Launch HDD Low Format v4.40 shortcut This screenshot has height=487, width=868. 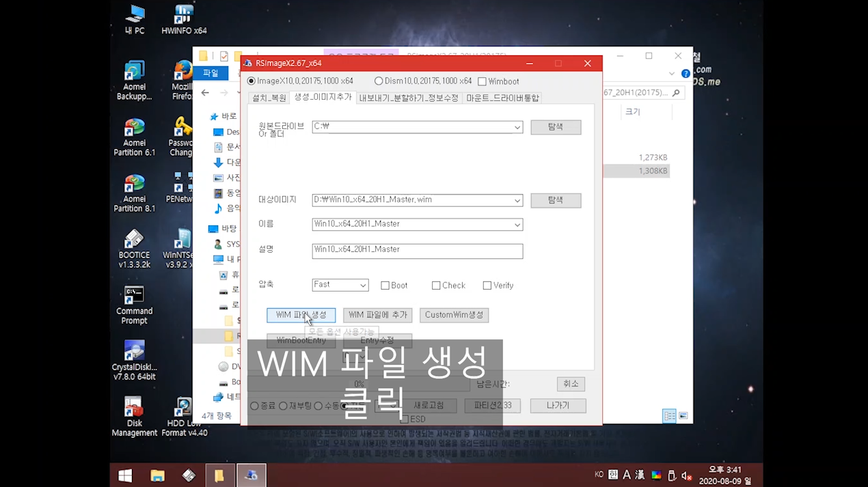pos(184,417)
